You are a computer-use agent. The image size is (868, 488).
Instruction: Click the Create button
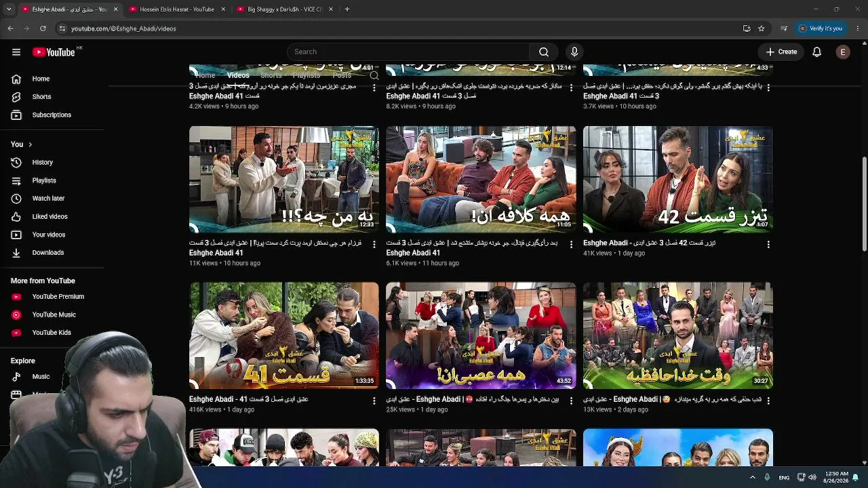coord(782,52)
